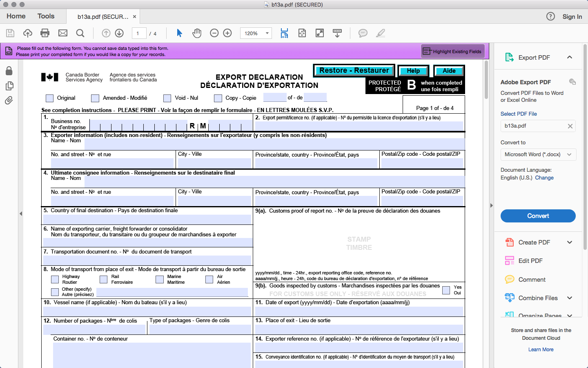The height and width of the screenshot is (368, 588).
Task: Check the Void - Nul checkbox
Action: [x=167, y=98]
